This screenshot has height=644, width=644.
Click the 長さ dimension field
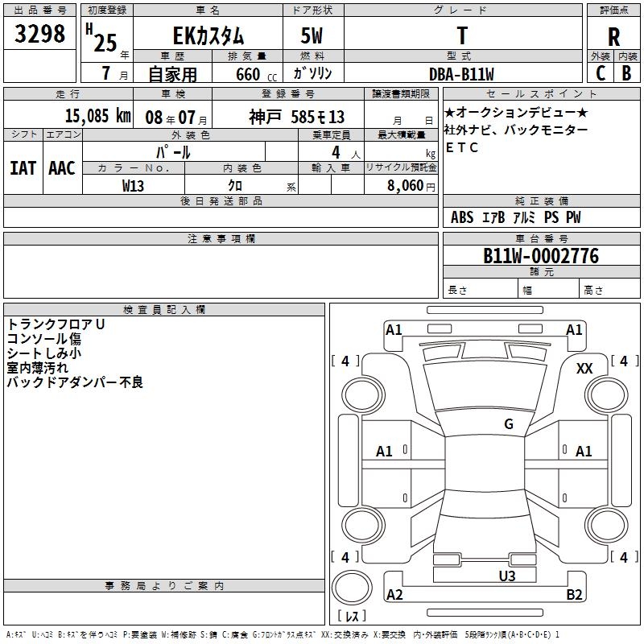(481, 289)
